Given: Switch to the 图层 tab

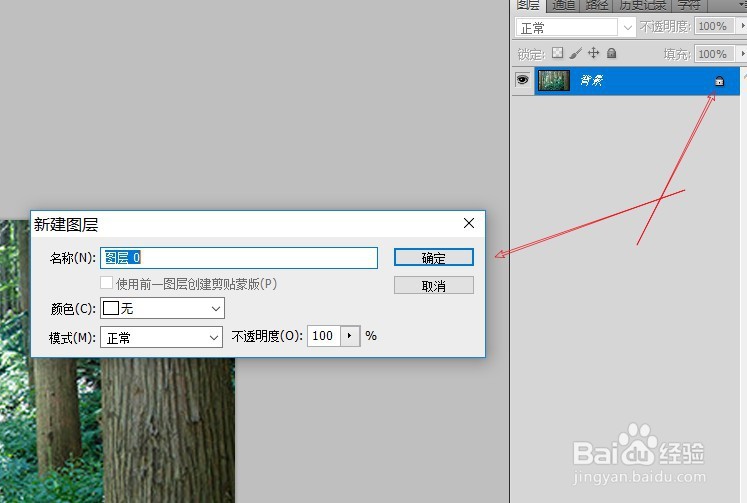Looking at the screenshot, I should coord(528,5).
